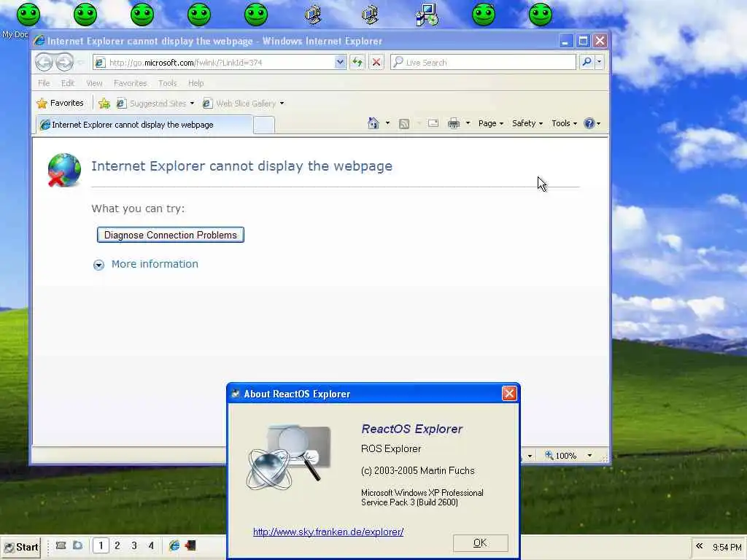Open the Start menu
Image resolution: width=747 pixels, height=560 pixels.
click(21, 547)
